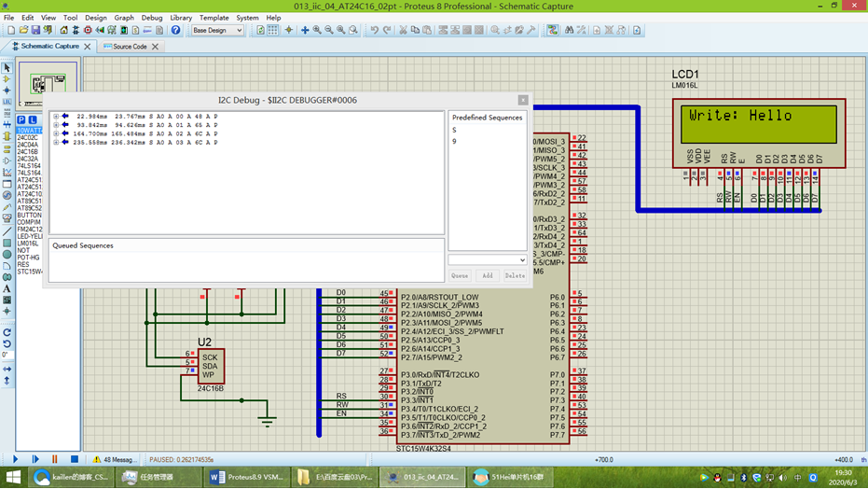Create a new project with the toolbar icon
868x489 pixels.
click(11, 31)
